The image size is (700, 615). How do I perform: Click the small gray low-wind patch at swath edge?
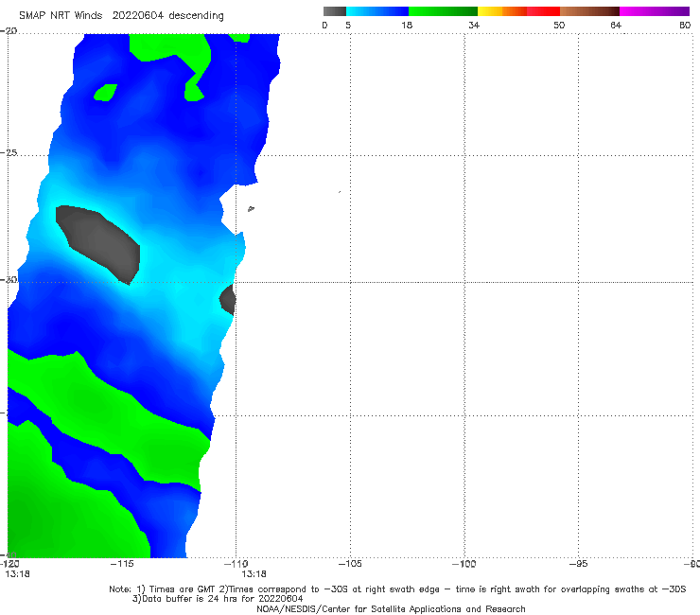pos(228,299)
